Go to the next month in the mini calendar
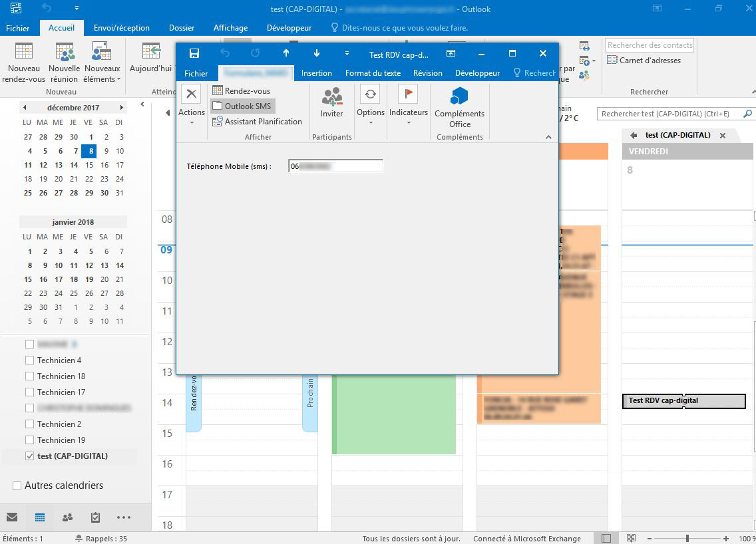Image resolution: width=756 pixels, height=544 pixels. click(x=122, y=108)
